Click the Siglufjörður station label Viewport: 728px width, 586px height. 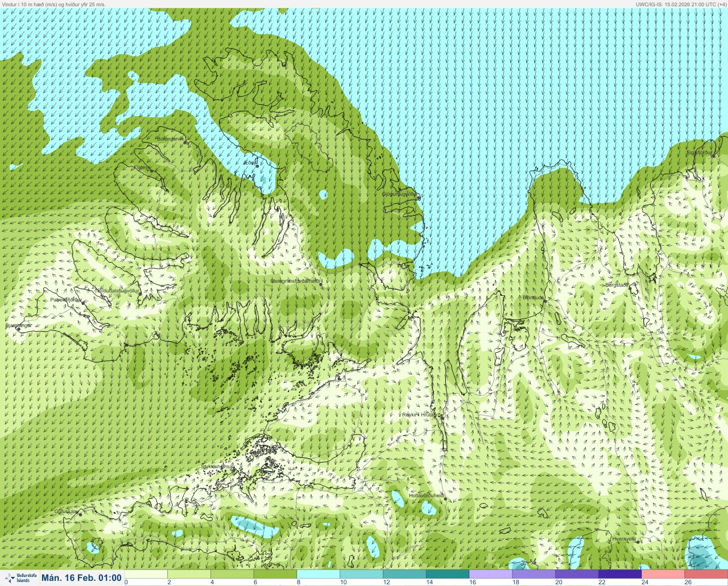tap(699, 152)
